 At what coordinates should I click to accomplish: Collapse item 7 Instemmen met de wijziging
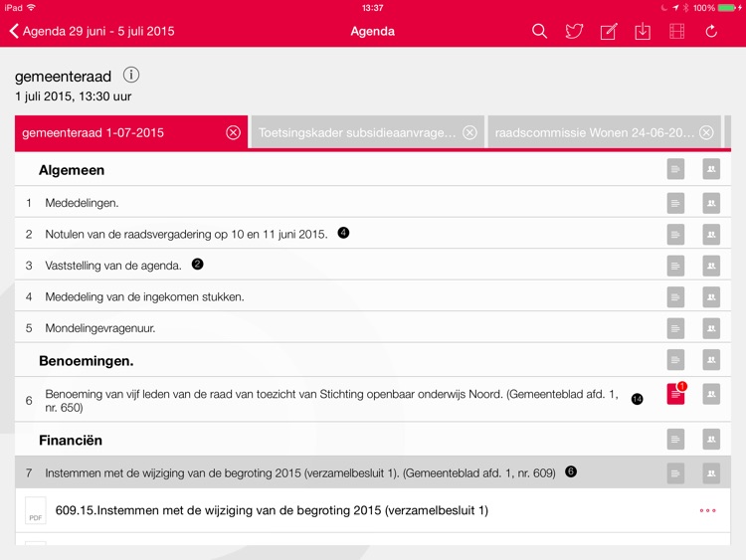pyautogui.click(x=298, y=473)
